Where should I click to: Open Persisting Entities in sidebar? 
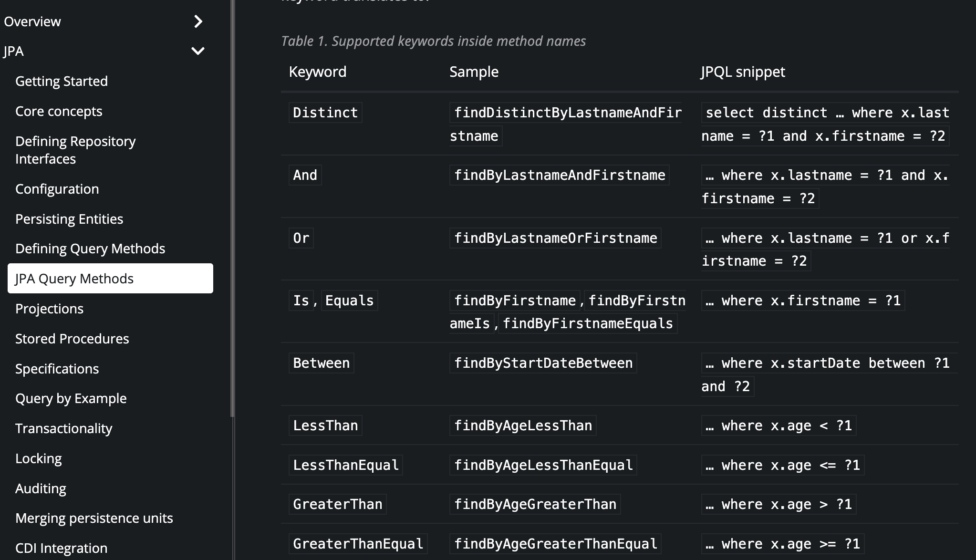pos(69,219)
